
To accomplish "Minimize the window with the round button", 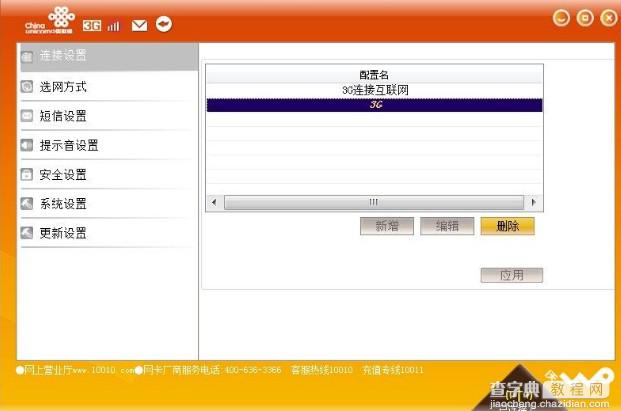I will point(561,18).
